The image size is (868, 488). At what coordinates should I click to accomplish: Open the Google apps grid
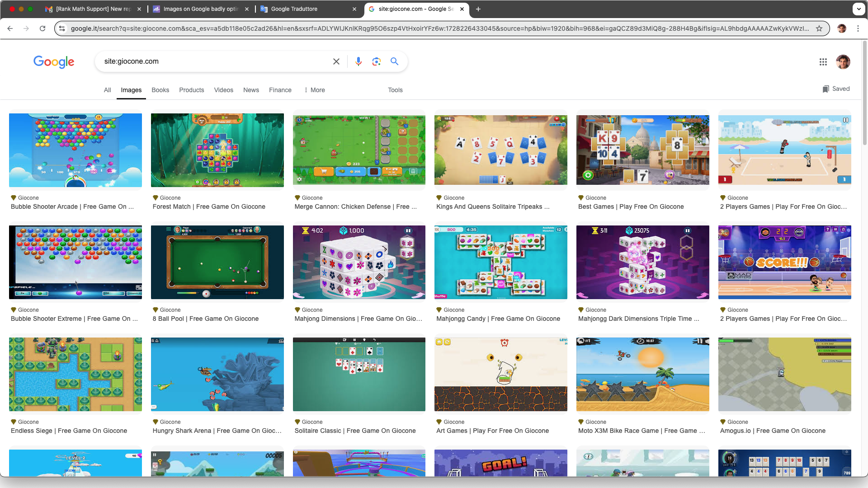(x=823, y=62)
